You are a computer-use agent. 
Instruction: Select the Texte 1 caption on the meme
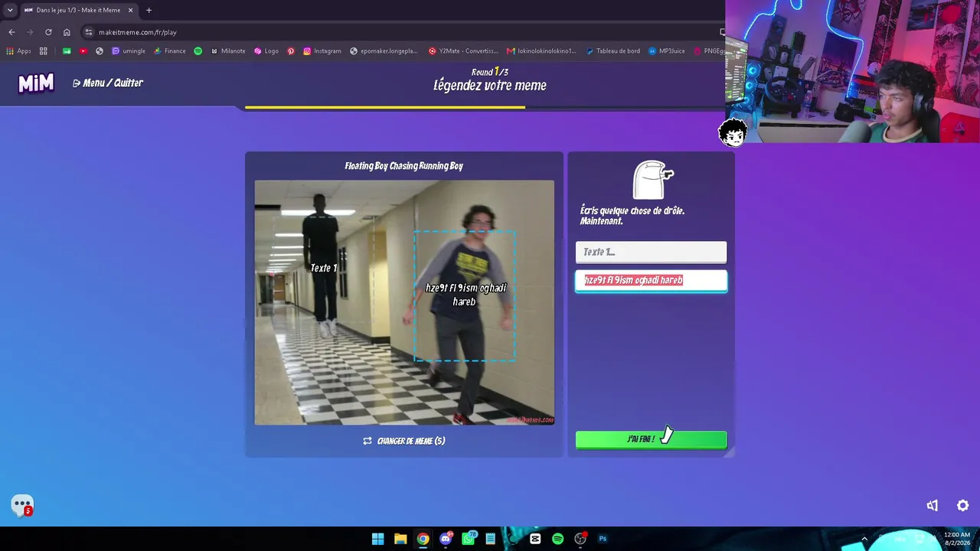[324, 268]
